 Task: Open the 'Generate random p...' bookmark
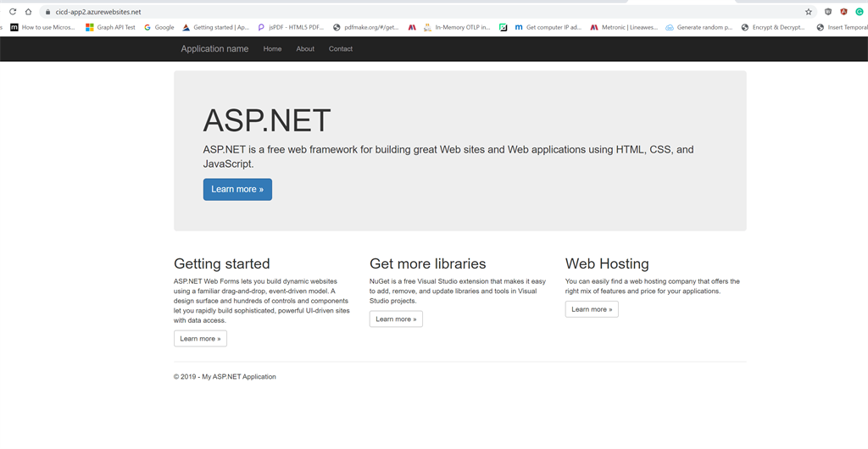[699, 27]
